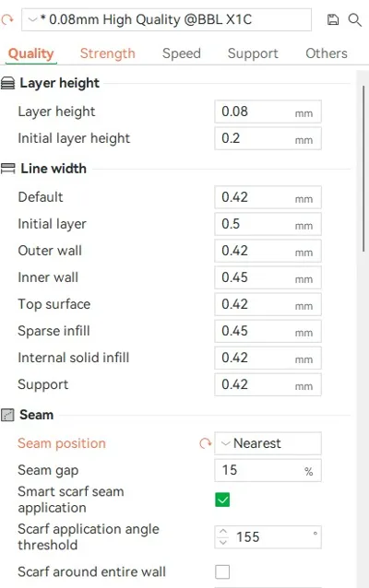Click the Layer height section icon
The width and height of the screenshot is (369, 588).
[x=8, y=83]
